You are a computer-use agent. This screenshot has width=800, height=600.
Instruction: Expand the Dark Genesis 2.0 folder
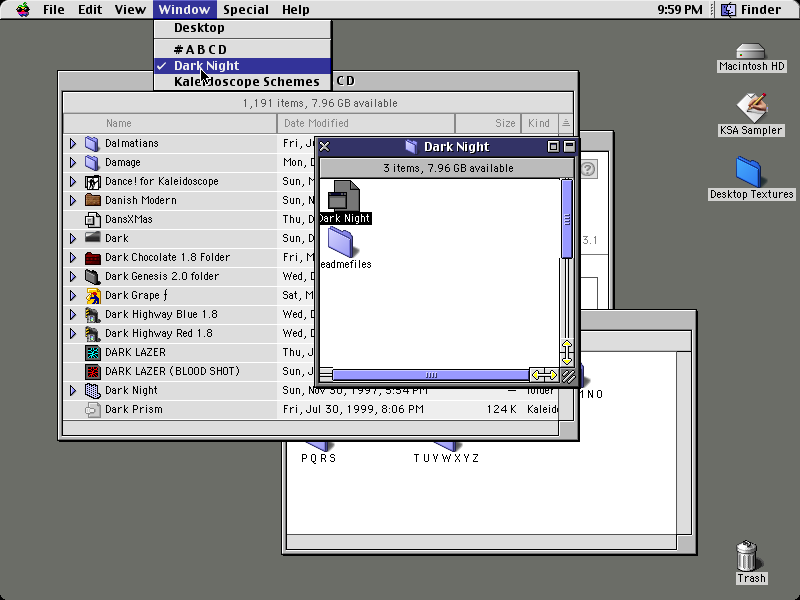point(72,276)
